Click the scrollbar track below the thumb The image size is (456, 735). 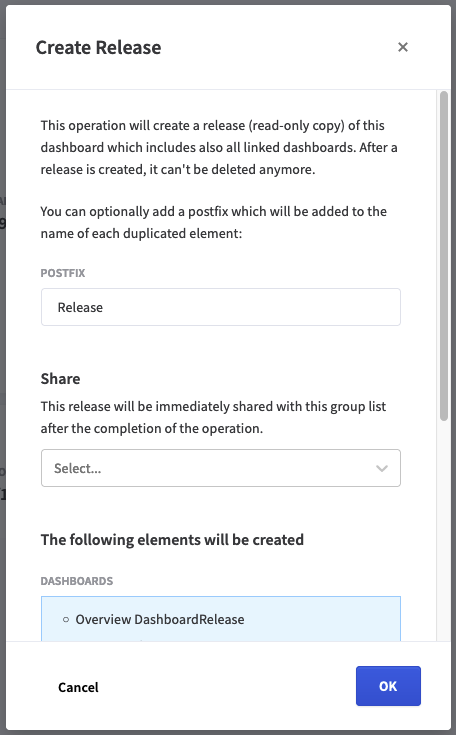tap(443, 530)
